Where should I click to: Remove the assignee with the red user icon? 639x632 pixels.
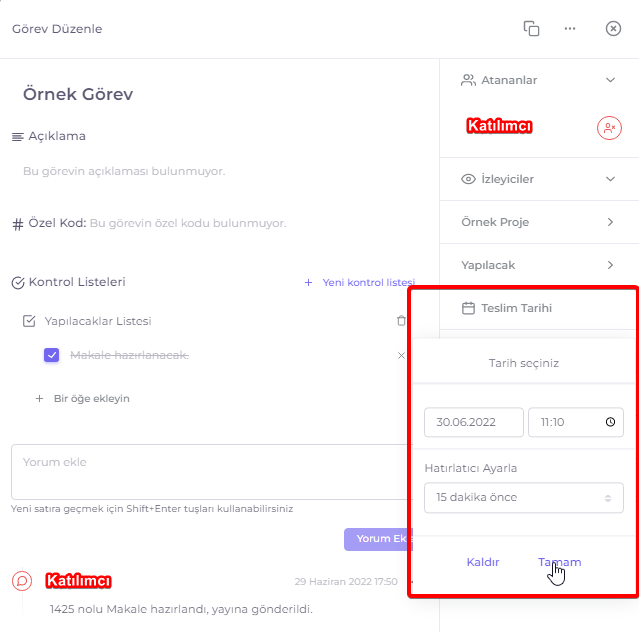pos(609,128)
